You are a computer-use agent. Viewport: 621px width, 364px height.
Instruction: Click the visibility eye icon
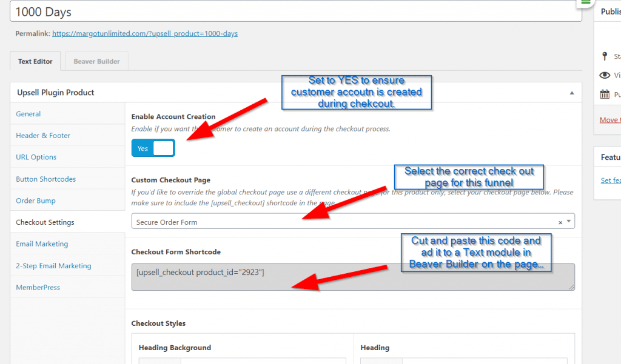[x=605, y=76]
